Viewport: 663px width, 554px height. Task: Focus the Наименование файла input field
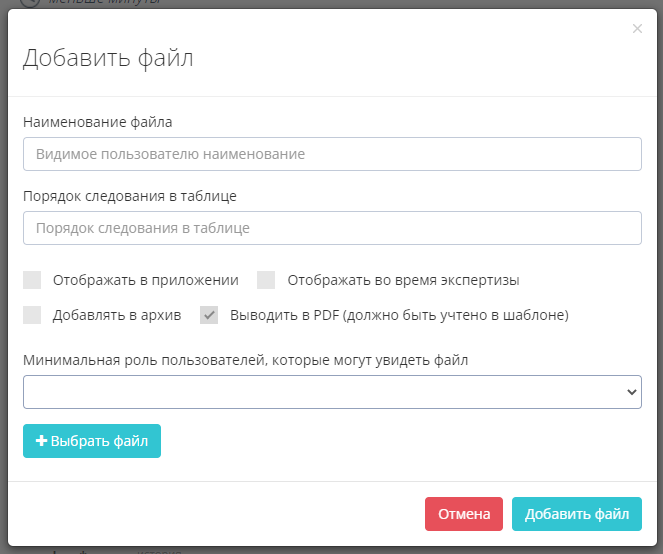tap(332, 154)
